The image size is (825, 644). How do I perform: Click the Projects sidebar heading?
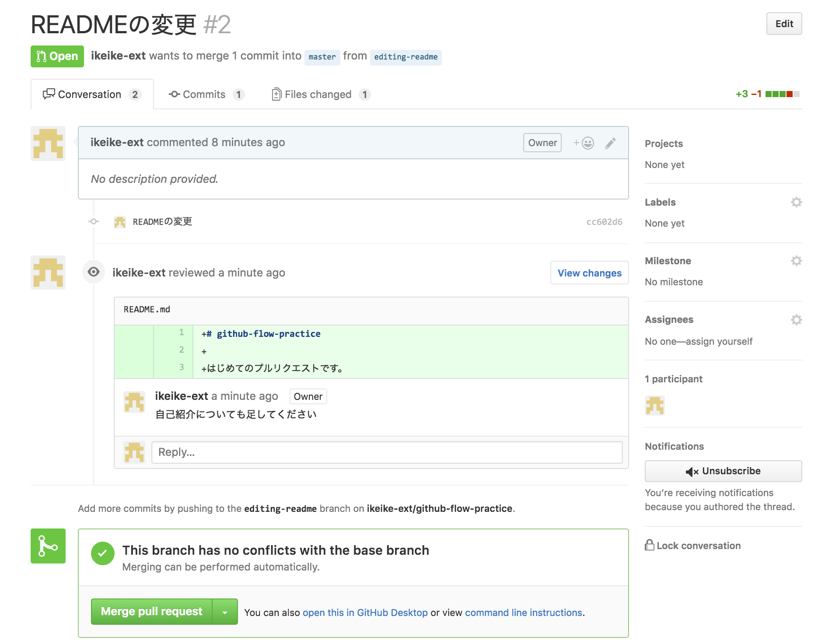664,143
